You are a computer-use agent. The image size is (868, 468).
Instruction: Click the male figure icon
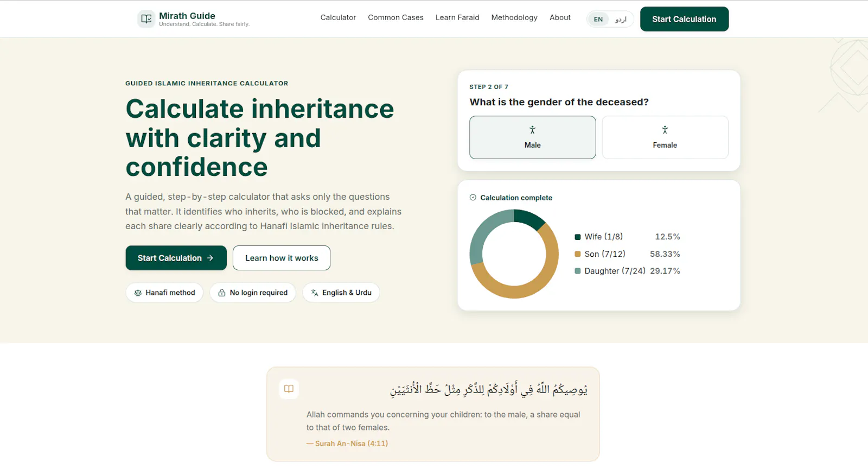[x=532, y=130]
